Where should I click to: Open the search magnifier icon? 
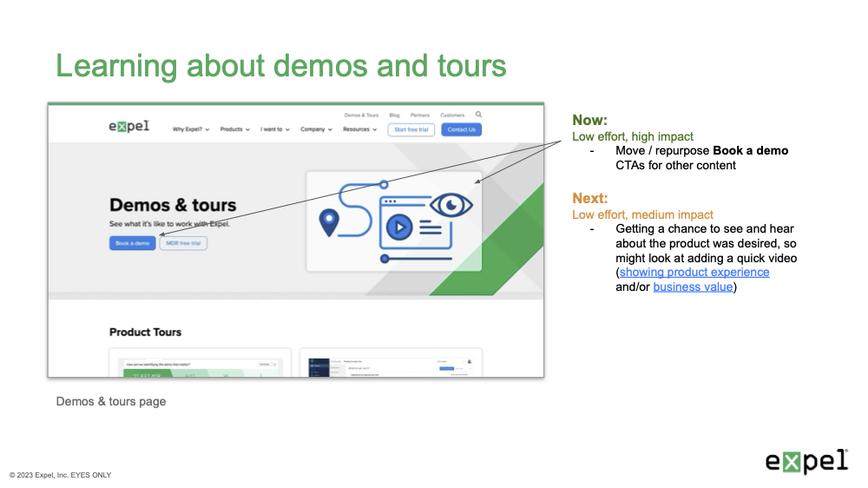coord(479,115)
